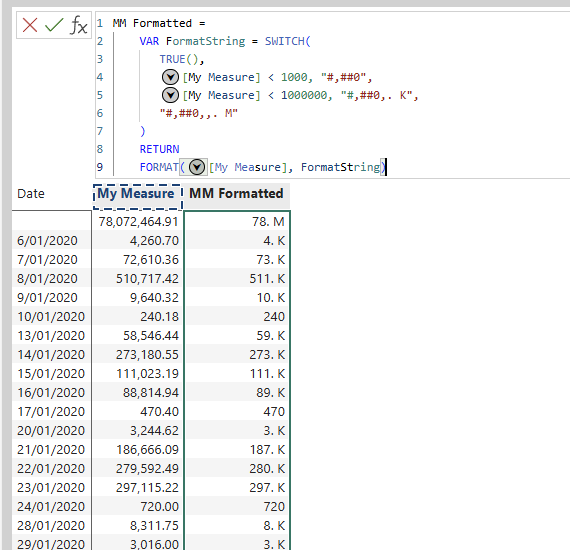Click the value 240.18
Screen dimensions: 570x550
[159, 316]
